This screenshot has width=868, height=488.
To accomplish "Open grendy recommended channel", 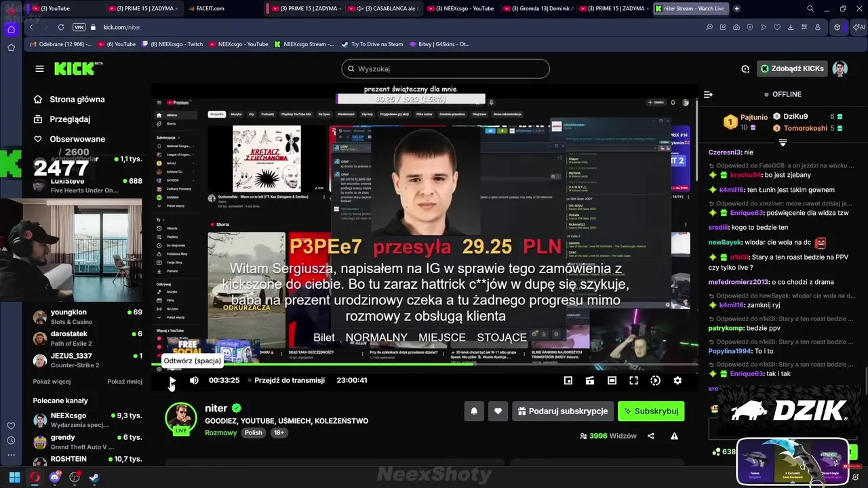I will 87,442.
